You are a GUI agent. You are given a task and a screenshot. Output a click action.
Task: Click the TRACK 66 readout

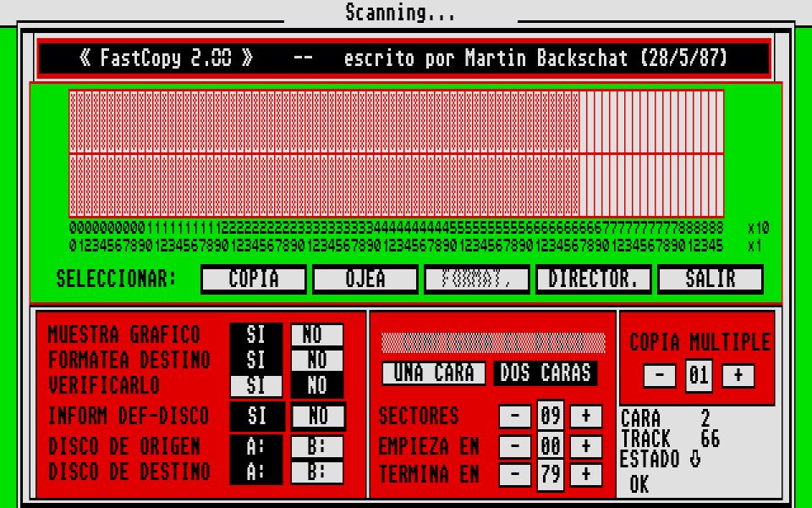(670, 439)
